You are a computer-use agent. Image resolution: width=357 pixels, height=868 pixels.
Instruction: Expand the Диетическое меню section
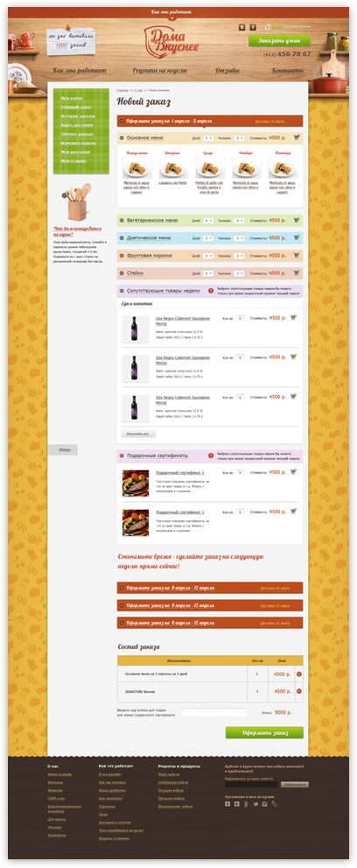tap(122, 238)
